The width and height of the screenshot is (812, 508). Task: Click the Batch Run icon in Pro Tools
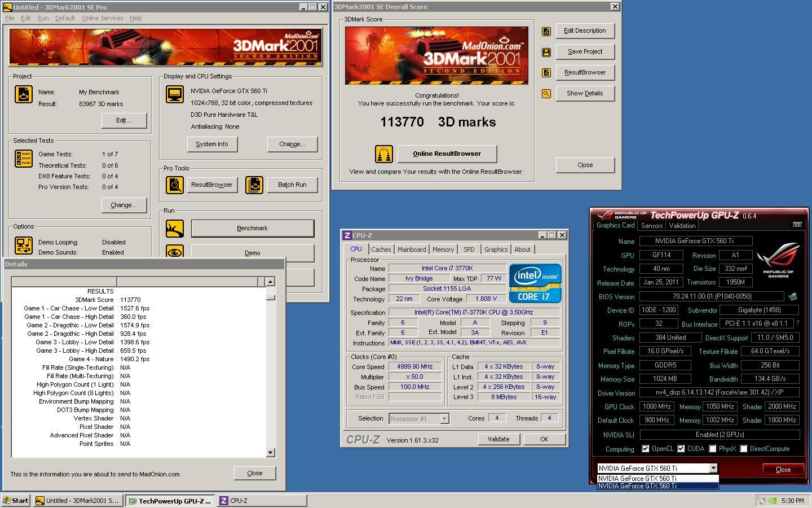(254, 185)
